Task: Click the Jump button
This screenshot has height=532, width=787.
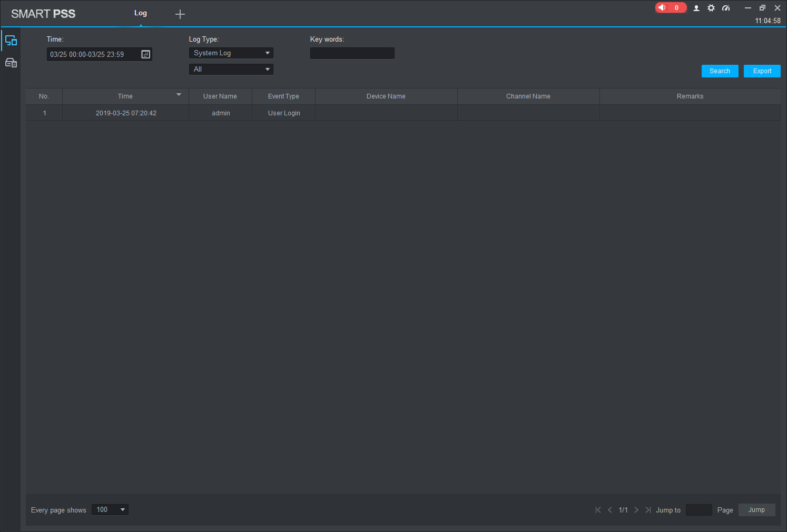Action: coord(757,510)
